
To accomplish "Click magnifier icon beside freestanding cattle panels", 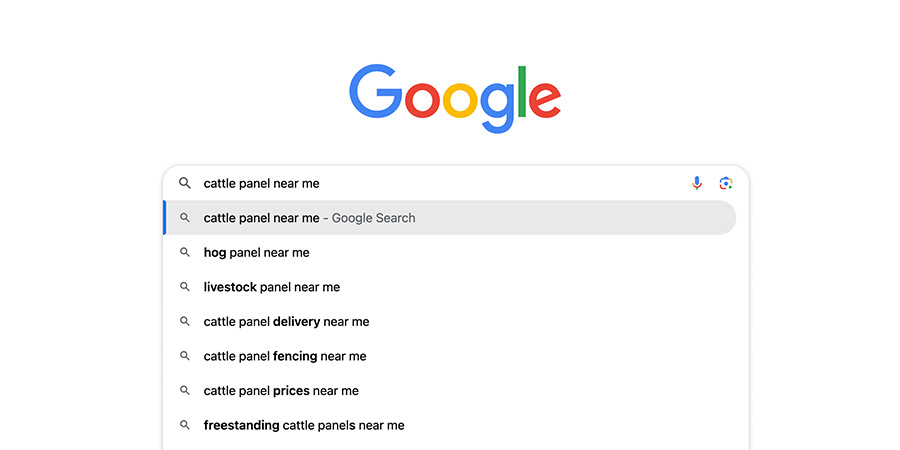I will (185, 425).
